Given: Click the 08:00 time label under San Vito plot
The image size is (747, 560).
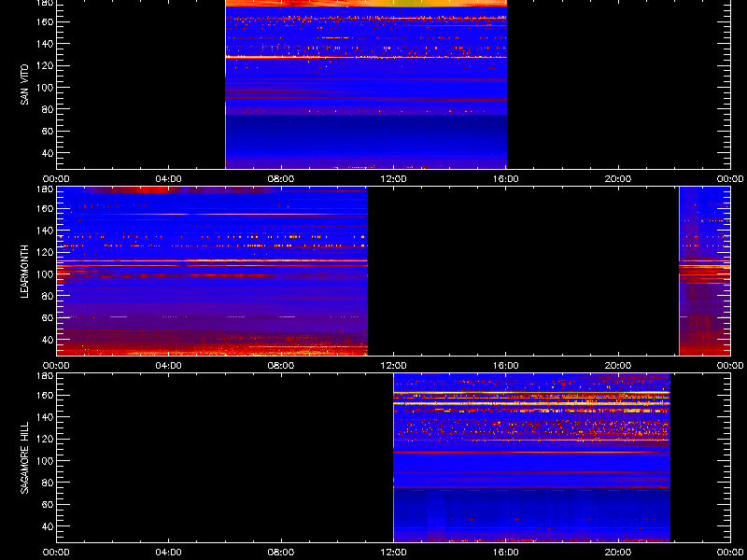Looking at the screenshot, I should [x=281, y=179].
